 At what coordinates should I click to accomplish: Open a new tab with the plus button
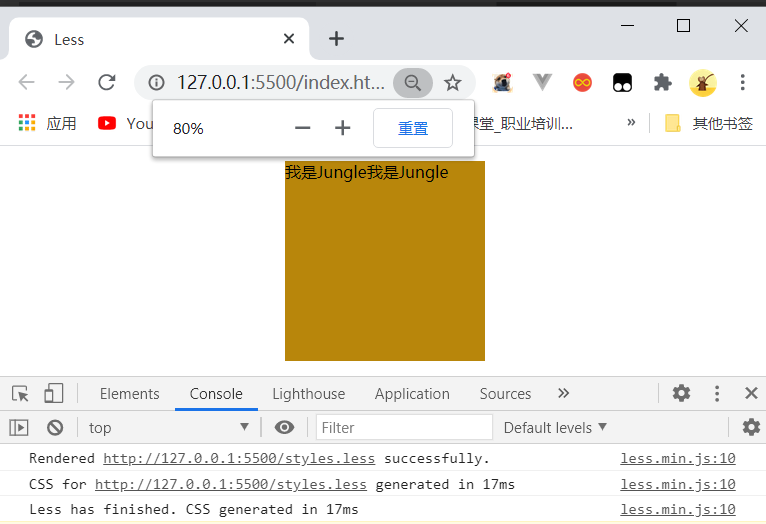coord(336,39)
